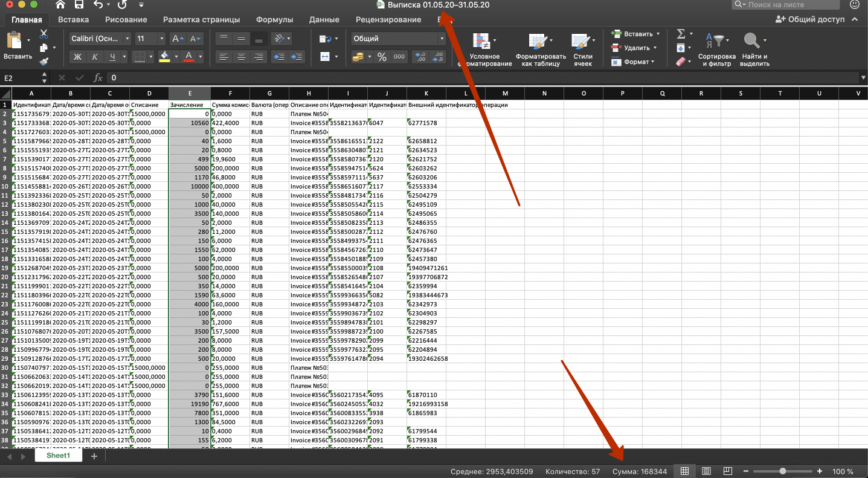
Task: Click the increase font size icon
Action: tap(177, 39)
